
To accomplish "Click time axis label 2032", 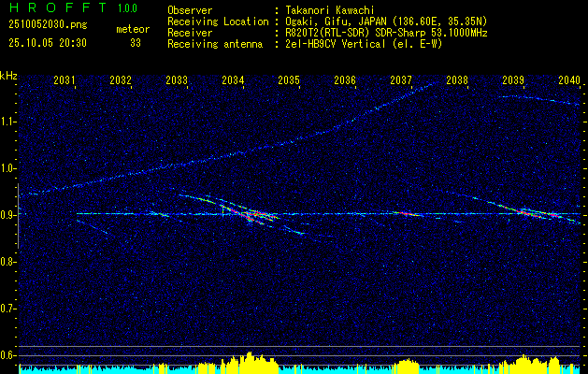I will 121,79.
